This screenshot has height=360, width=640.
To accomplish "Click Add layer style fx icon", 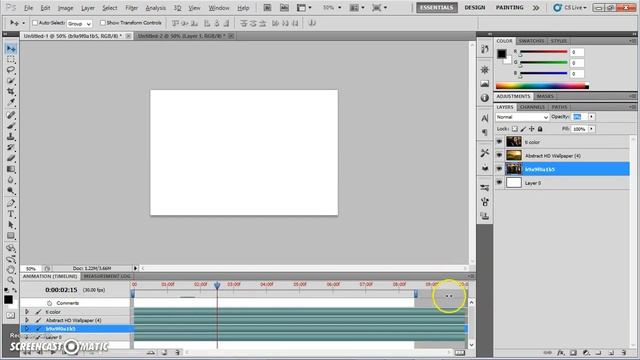I will coord(561,353).
